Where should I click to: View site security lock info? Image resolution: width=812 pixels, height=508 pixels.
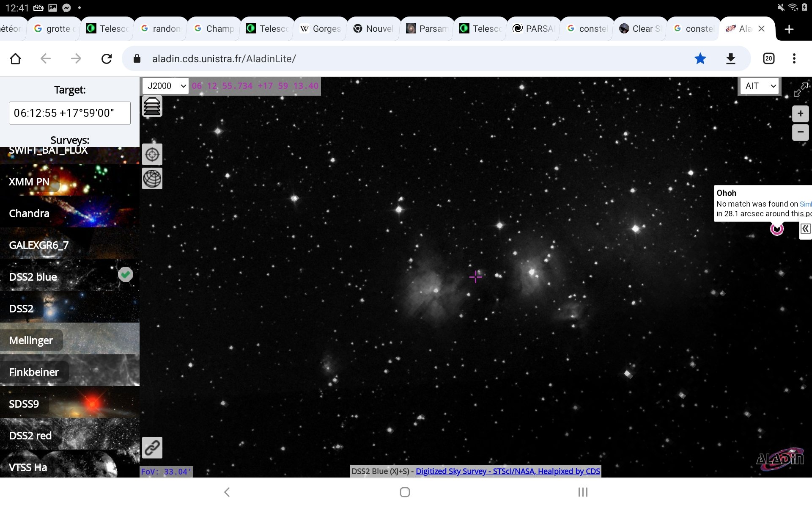(137, 58)
